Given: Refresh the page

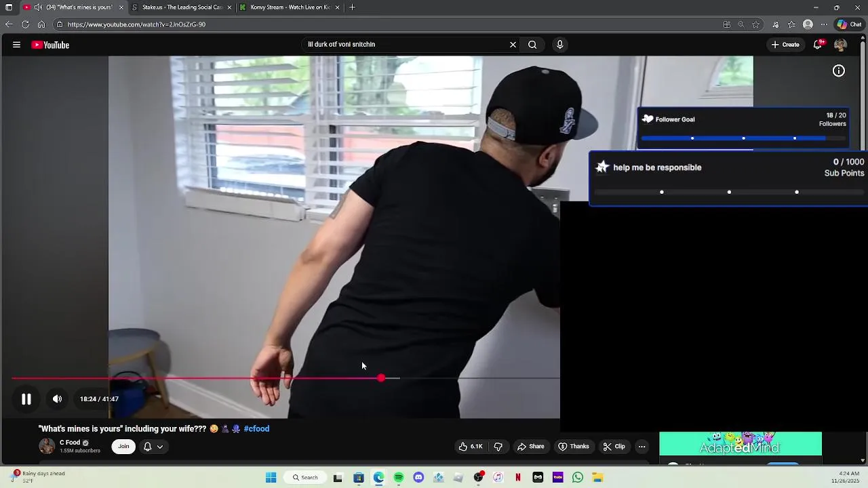Looking at the screenshot, I should click(x=25, y=24).
